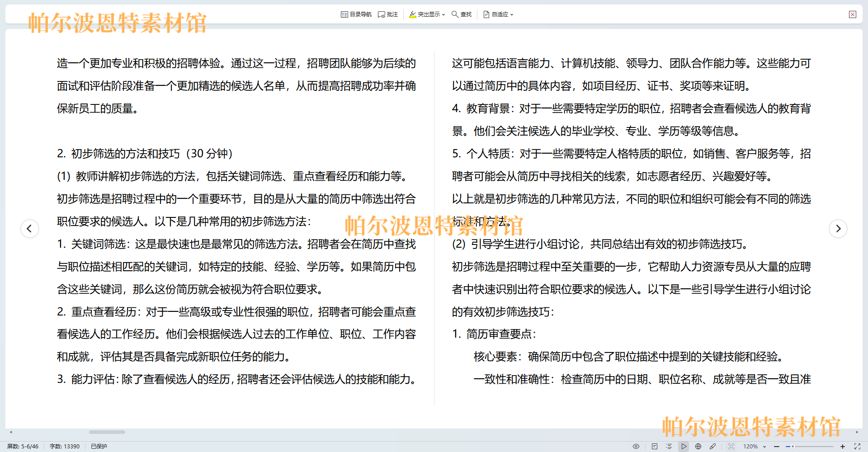Click the line '保新员工的质量。'

tap(98, 108)
